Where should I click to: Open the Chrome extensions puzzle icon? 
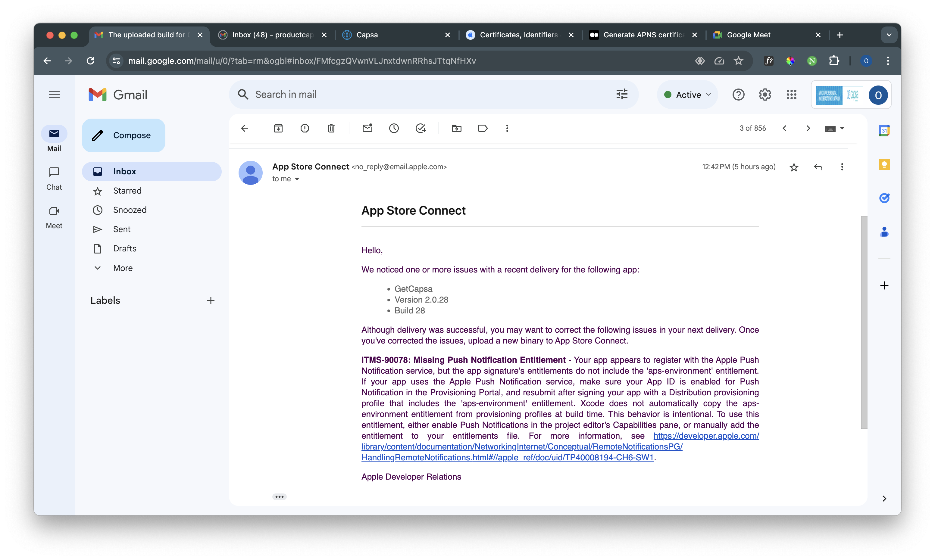click(x=834, y=61)
